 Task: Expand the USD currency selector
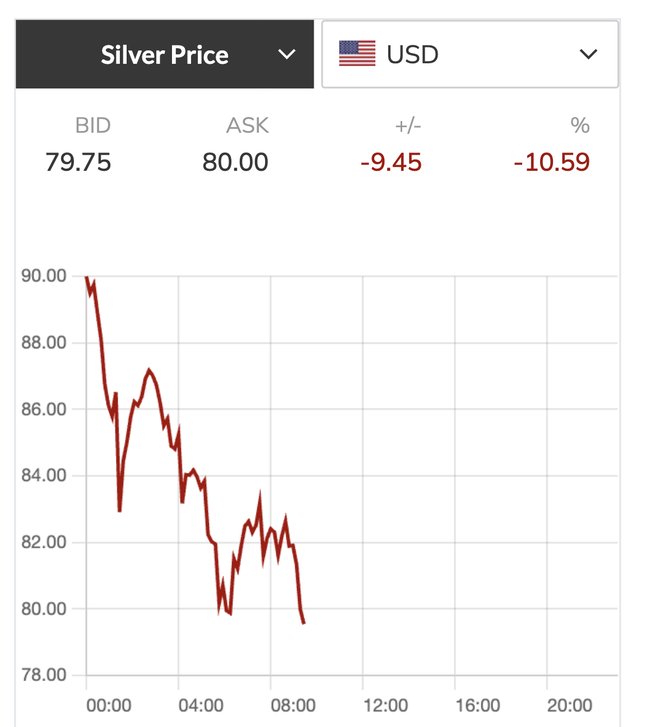(469, 54)
